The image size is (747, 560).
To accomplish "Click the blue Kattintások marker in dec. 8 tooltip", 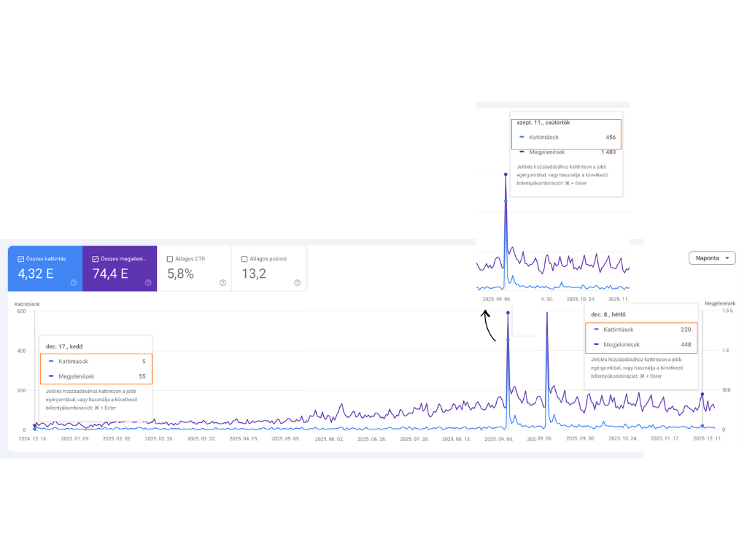I will click(x=597, y=329).
